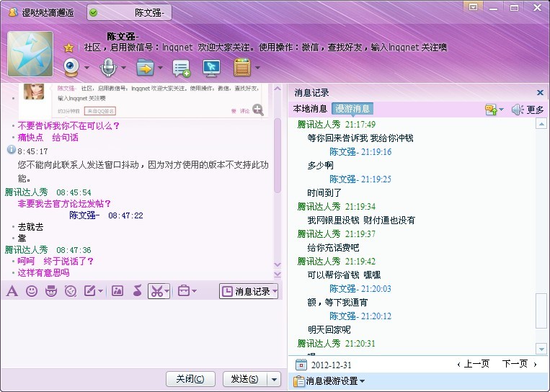The width and height of the screenshot is (550, 392).
Task: Click the chat scrollbar thumb
Action: point(278,156)
